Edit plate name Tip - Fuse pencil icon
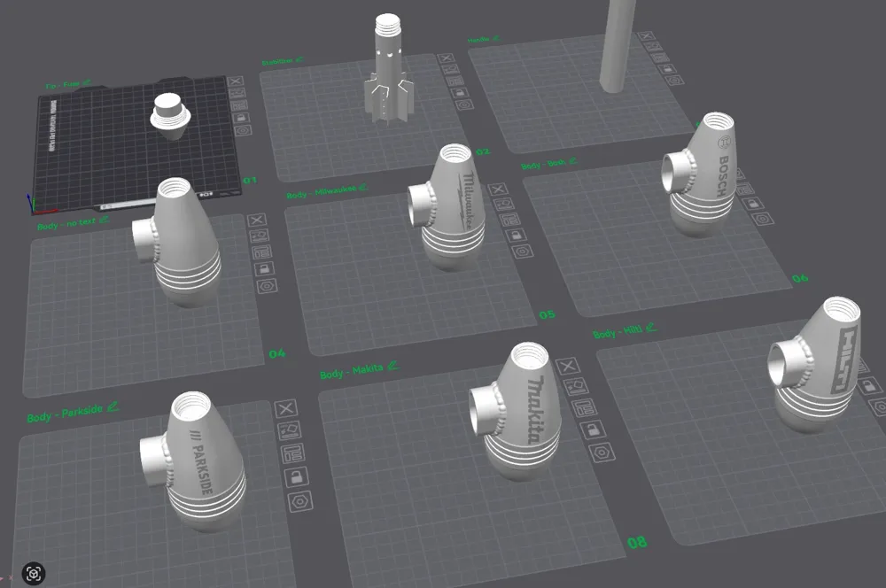This screenshot has width=886, height=588. (87, 83)
